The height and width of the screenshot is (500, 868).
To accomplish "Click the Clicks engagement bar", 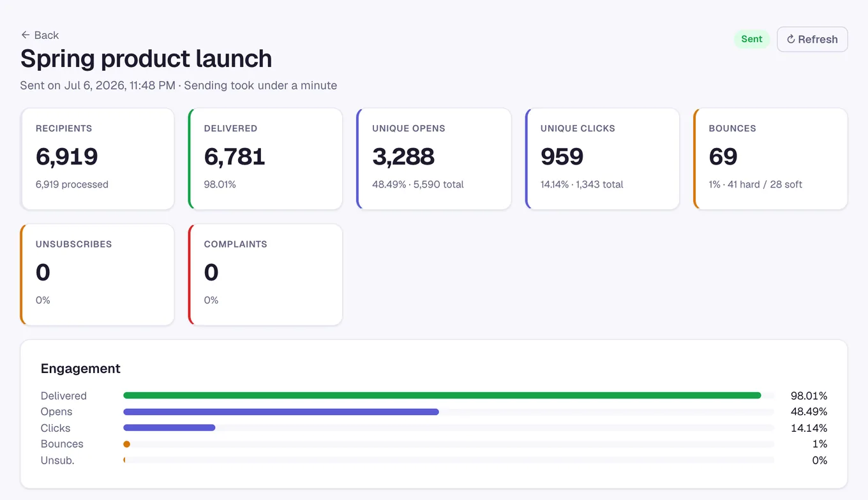I will pyautogui.click(x=169, y=428).
